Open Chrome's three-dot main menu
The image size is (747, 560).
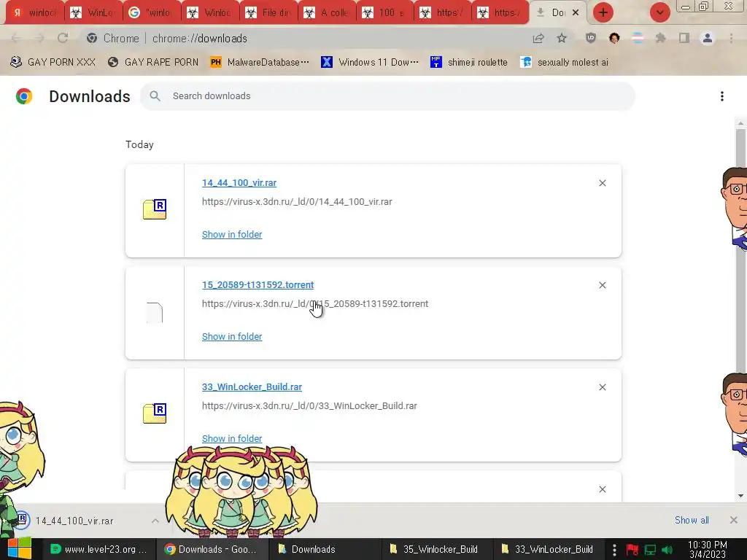pyautogui.click(x=731, y=38)
